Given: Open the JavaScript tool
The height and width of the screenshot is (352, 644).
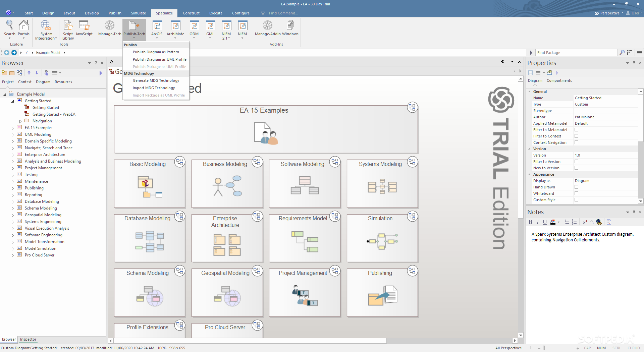Looking at the screenshot, I should tap(84, 28).
